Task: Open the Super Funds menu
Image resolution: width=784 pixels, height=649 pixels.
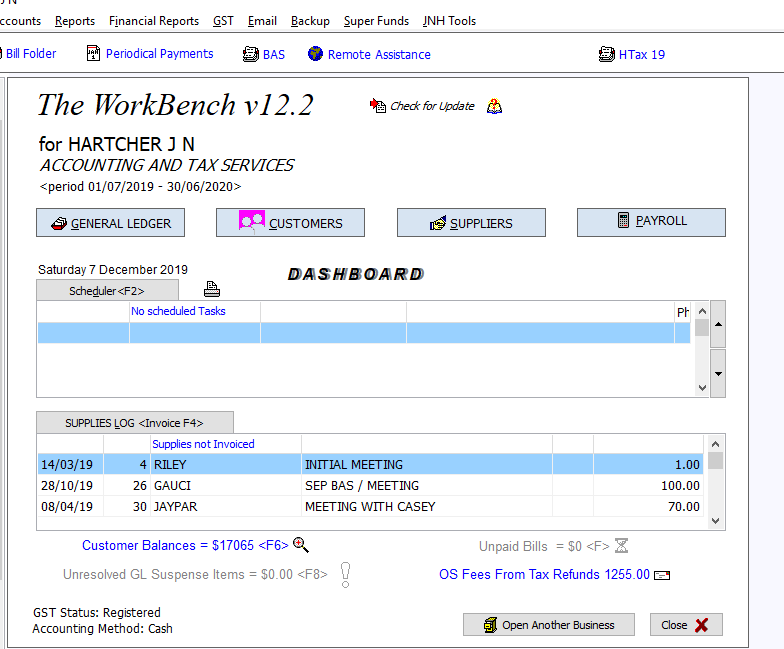Action: click(376, 21)
